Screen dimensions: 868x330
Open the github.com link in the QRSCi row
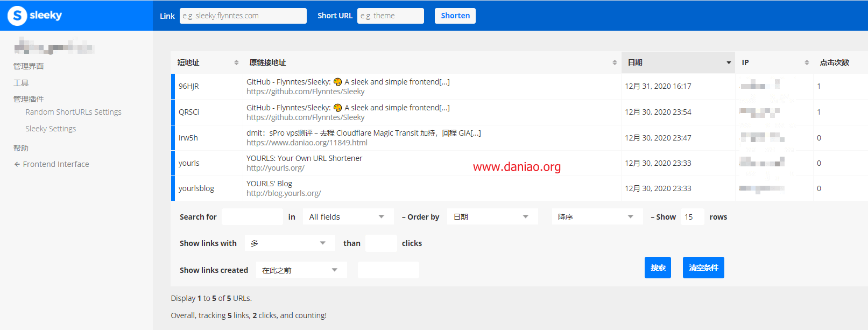[305, 117]
